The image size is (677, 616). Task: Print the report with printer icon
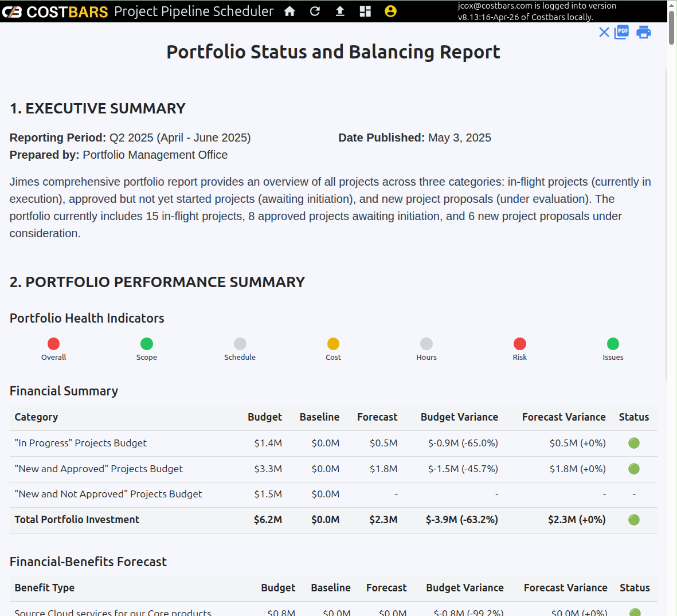pyautogui.click(x=644, y=32)
